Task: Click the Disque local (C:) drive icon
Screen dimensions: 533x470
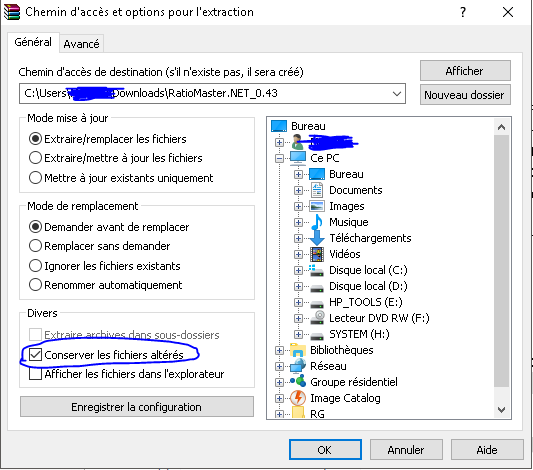Action: click(316, 271)
